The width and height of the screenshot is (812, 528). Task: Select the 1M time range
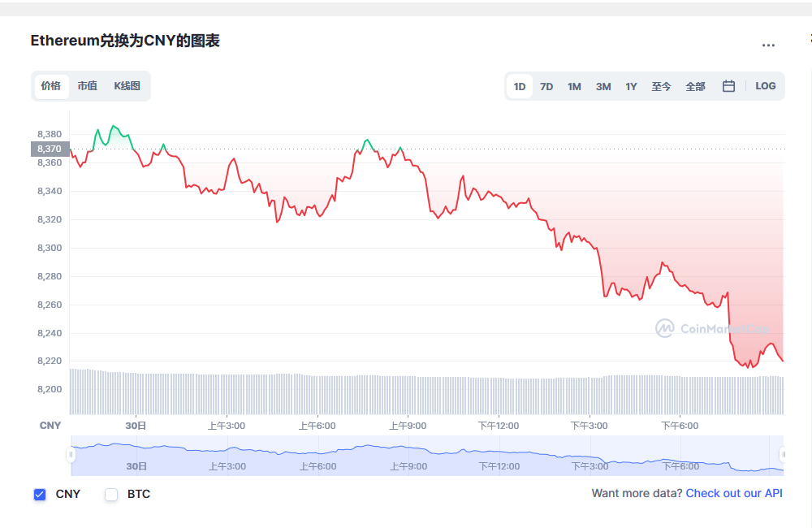574,87
